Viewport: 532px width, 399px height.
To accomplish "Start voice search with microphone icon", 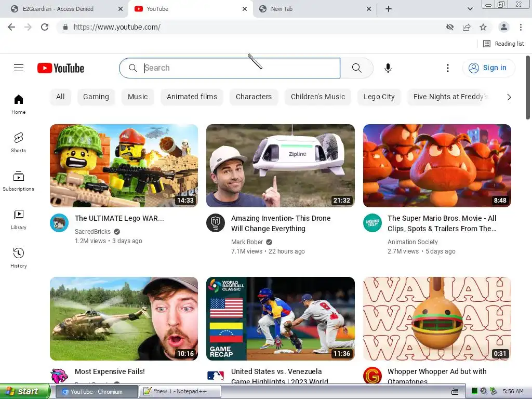I will click(x=388, y=68).
